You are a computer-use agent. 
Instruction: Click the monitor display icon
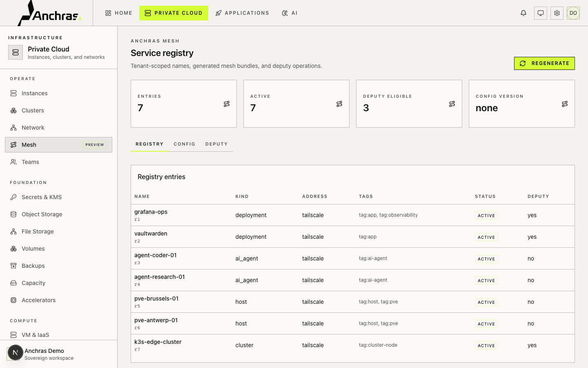541,13
